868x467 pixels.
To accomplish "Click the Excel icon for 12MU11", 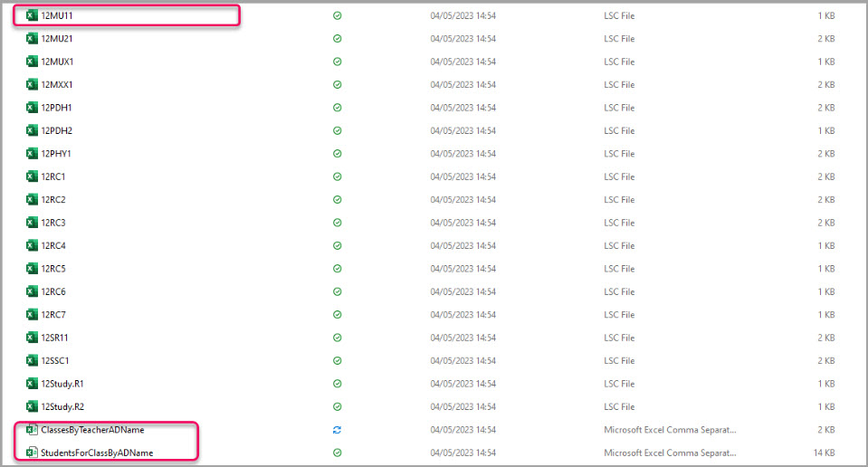I will pyautogui.click(x=32, y=15).
